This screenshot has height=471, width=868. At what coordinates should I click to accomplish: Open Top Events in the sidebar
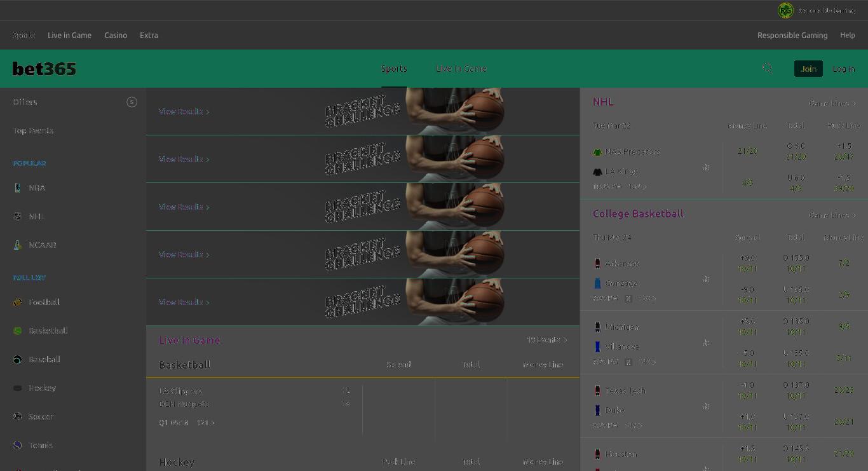(33, 130)
